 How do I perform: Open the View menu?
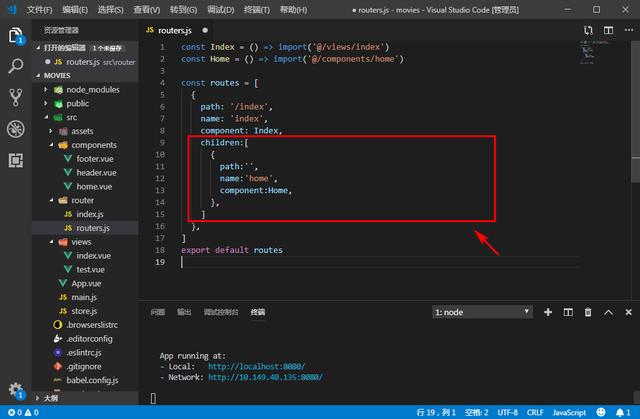pyautogui.click(x=147, y=9)
